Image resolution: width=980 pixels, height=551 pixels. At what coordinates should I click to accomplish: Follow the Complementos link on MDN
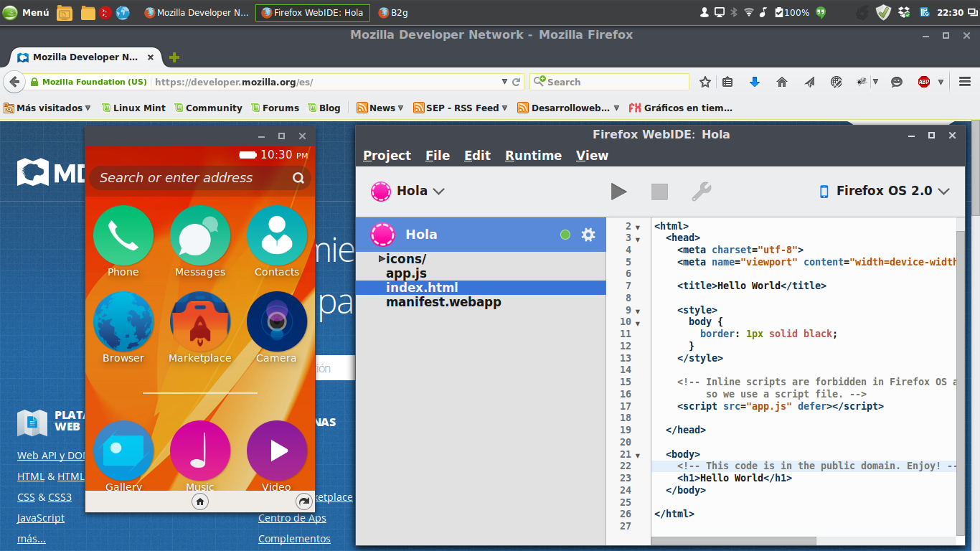pos(294,539)
